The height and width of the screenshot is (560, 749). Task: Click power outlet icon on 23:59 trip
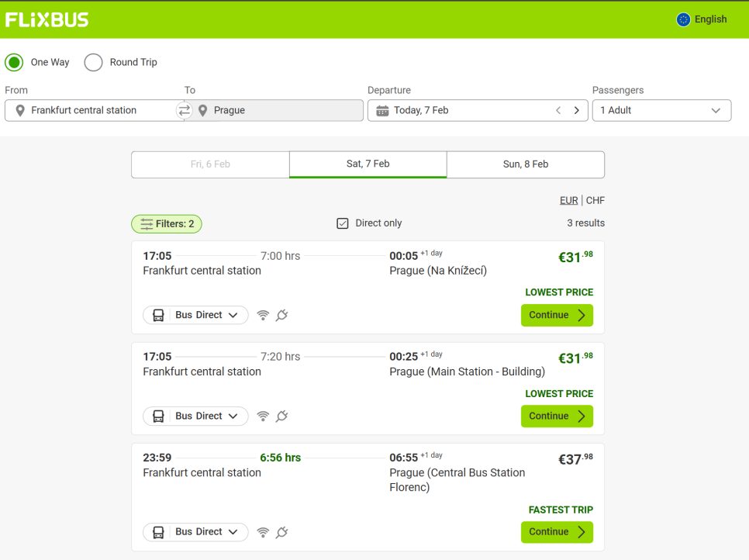click(282, 532)
